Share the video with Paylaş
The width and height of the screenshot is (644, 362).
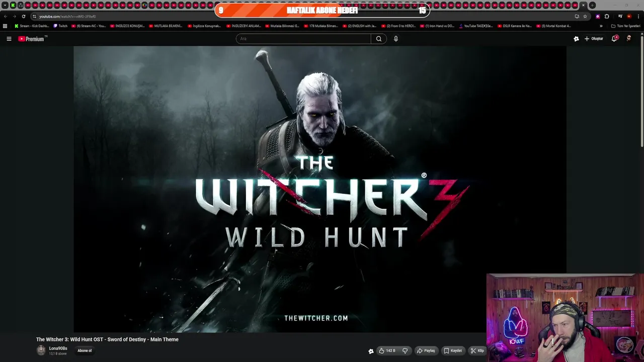click(426, 351)
